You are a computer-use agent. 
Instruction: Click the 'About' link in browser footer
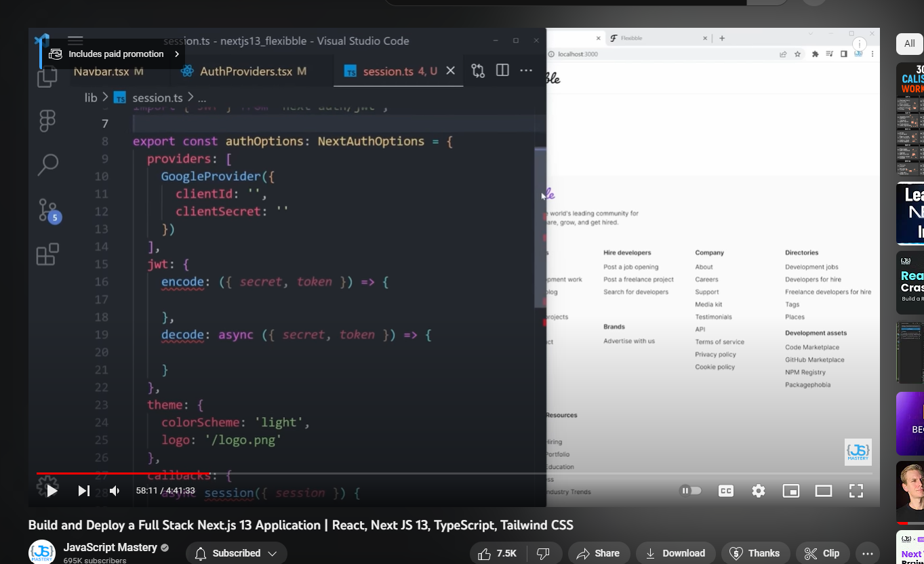(704, 267)
